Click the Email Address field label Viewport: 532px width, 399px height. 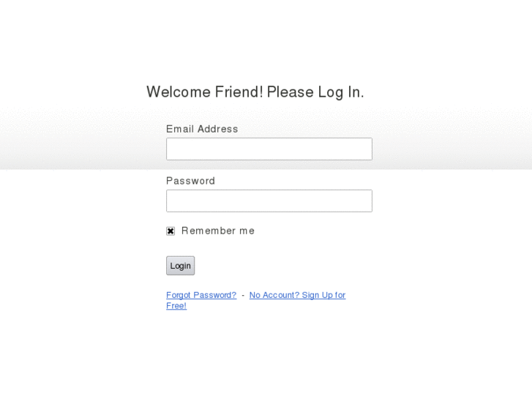pos(202,129)
